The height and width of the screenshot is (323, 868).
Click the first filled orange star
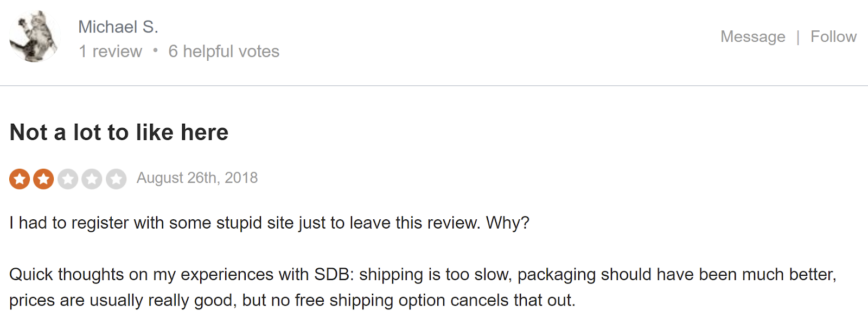(20, 179)
